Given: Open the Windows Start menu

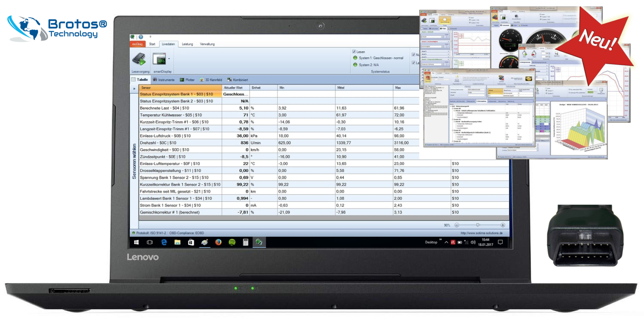Looking at the screenshot, I should tap(136, 242).
